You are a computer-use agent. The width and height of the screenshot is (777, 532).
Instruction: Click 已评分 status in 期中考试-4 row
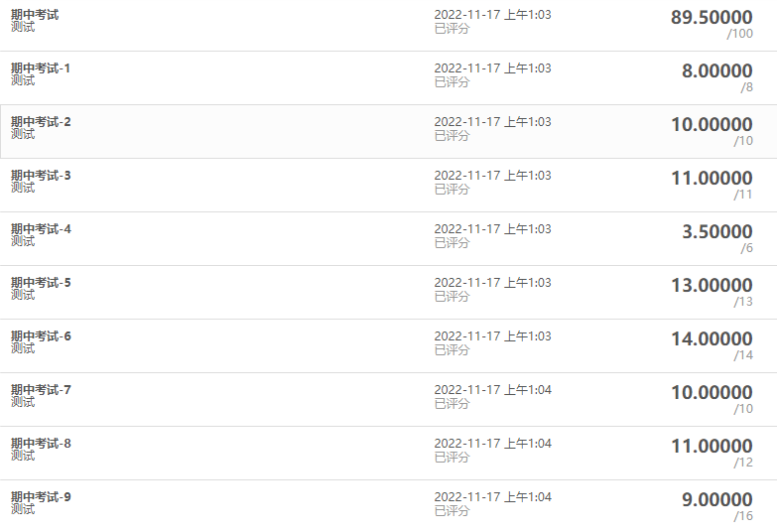tap(452, 243)
